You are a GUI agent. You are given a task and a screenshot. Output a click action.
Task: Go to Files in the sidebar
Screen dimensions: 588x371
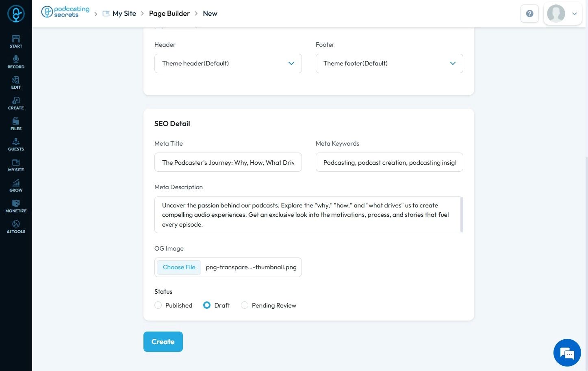(16, 124)
